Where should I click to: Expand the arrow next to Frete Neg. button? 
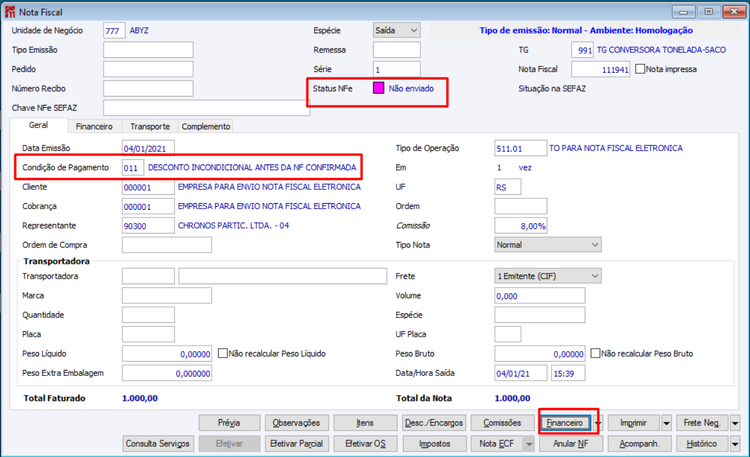coord(735,423)
